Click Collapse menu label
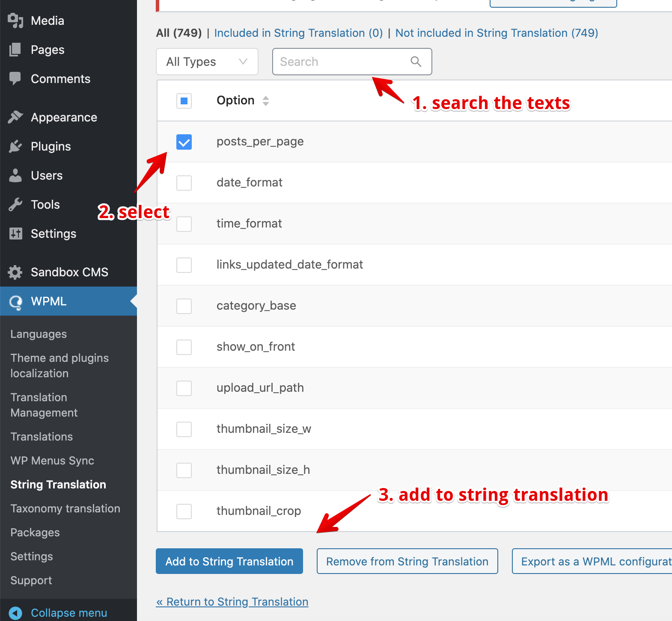The height and width of the screenshot is (621, 672). (69, 613)
